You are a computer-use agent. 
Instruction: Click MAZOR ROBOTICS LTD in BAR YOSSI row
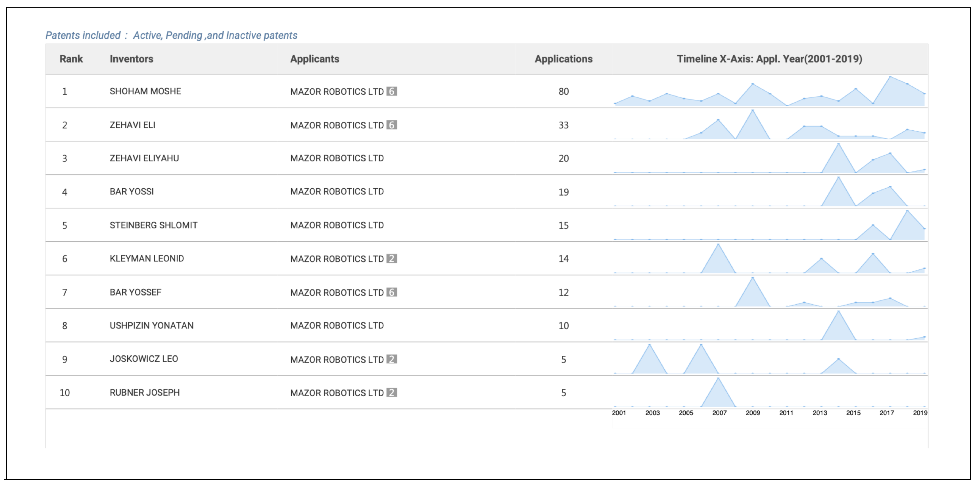point(337,192)
